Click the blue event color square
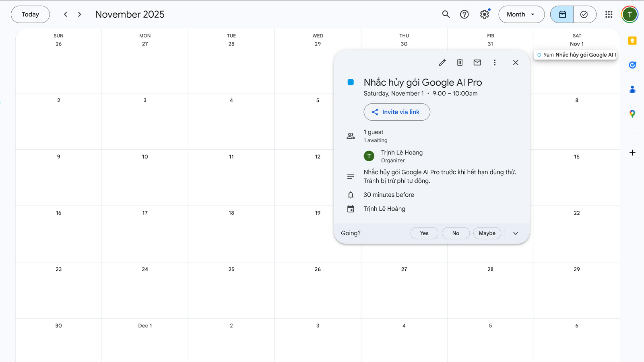Viewport: 644px width, 362px height. [351, 82]
